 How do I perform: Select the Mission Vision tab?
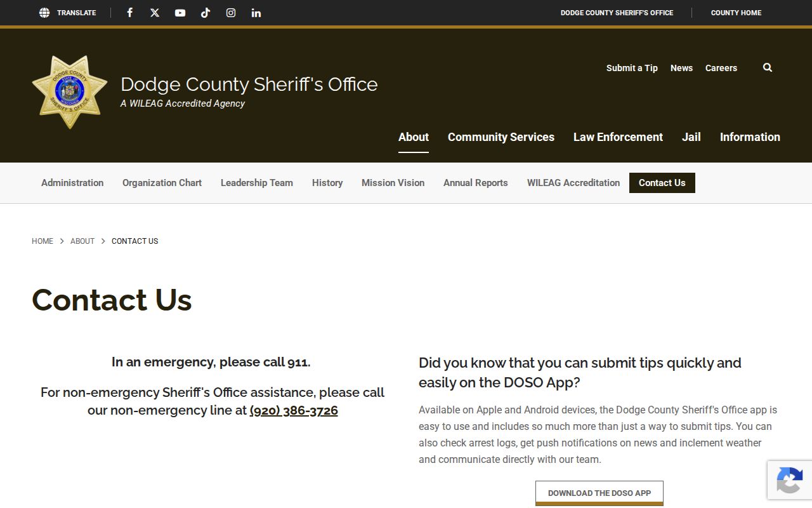(393, 183)
